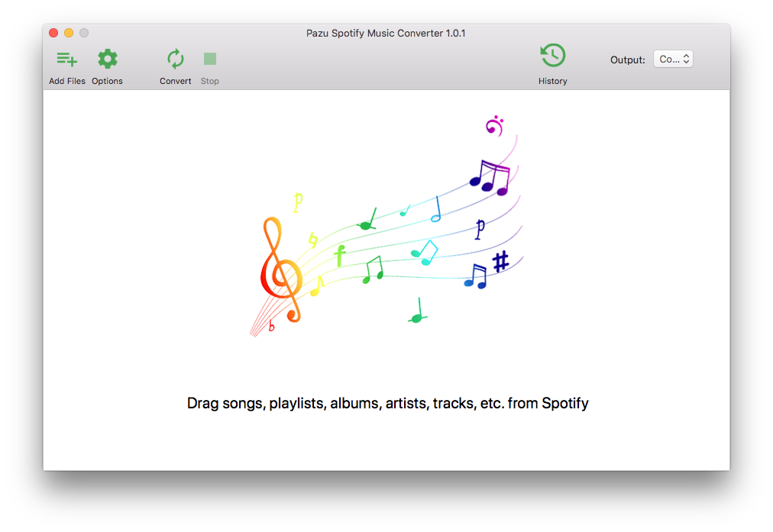Click the "Options" text label
The height and width of the screenshot is (532, 773).
tap(107, 81)
